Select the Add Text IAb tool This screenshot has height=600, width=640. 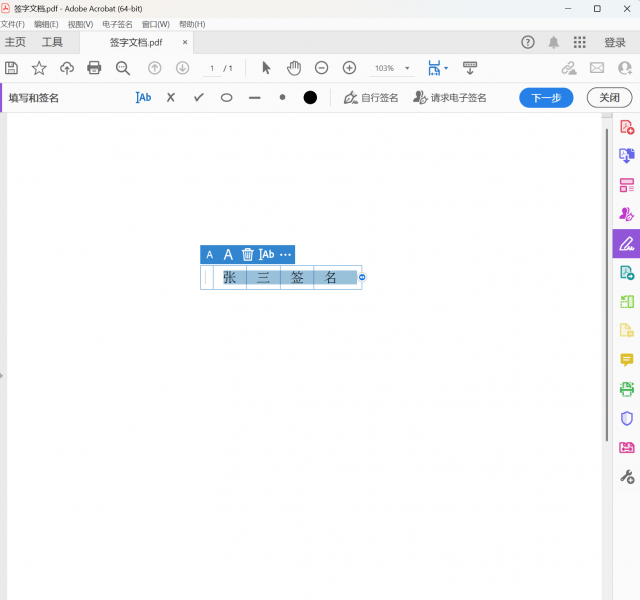click(143, 98)
